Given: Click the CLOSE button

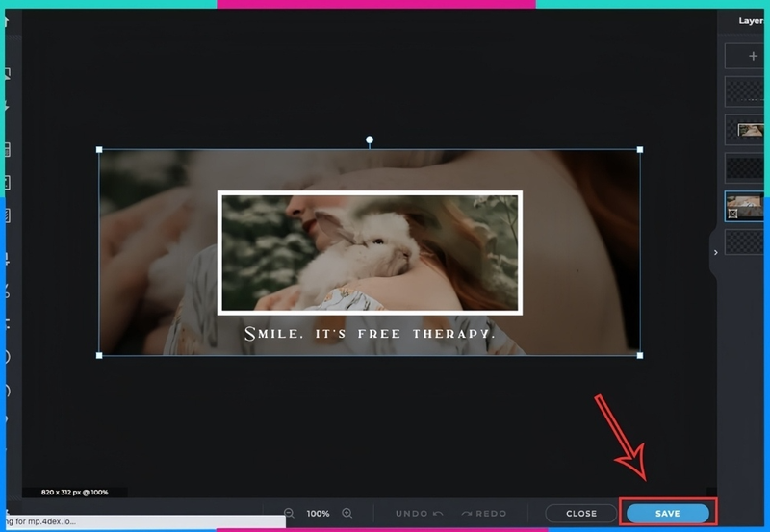Looking at the screenshot, I should pos(581,514).
